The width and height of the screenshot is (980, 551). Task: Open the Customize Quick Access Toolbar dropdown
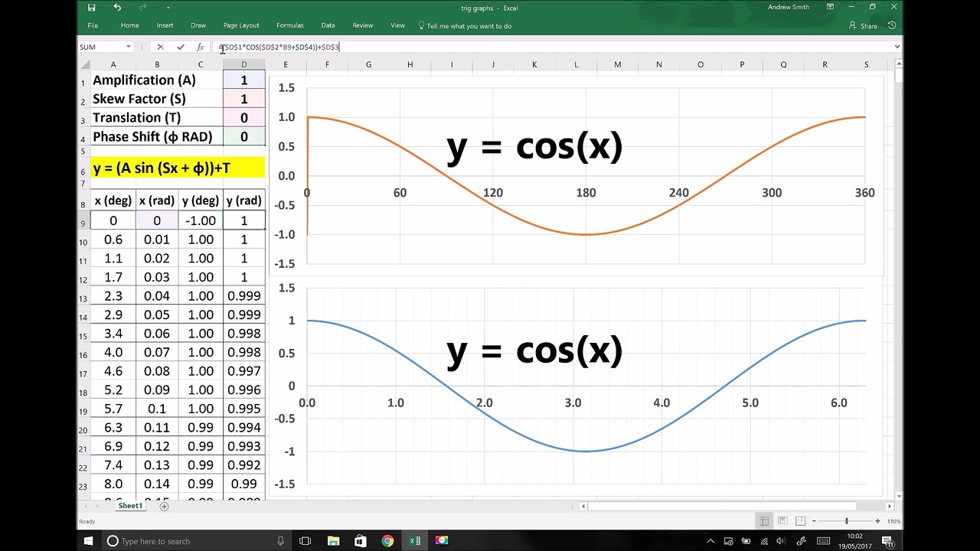pos(168,8)
